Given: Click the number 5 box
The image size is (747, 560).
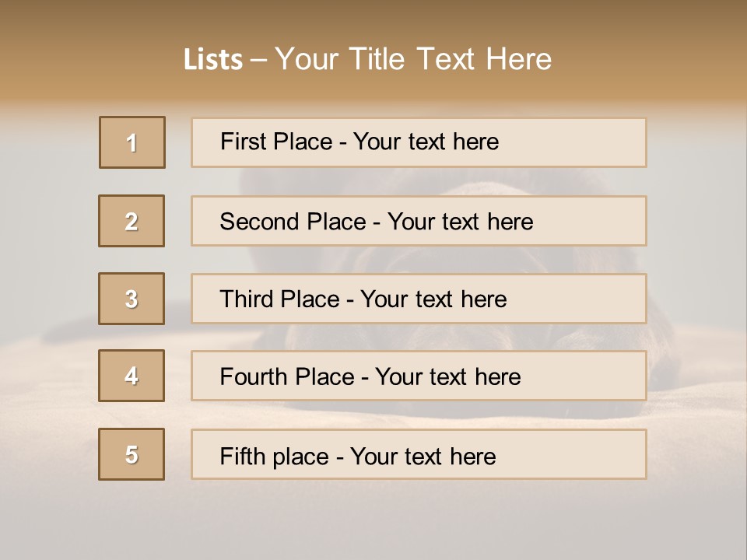Looking at the screenshot, I should point(132,454).
